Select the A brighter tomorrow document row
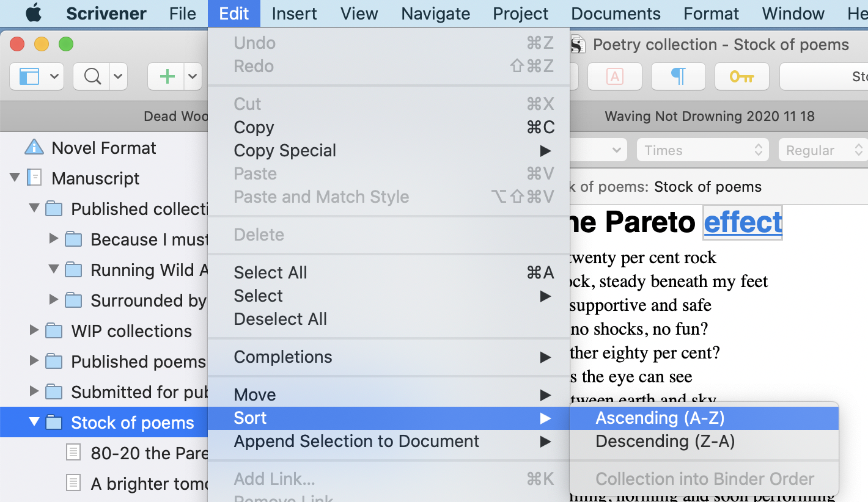Image resolution: width=868 pixels, height=502 pixels. pos(104,484)
